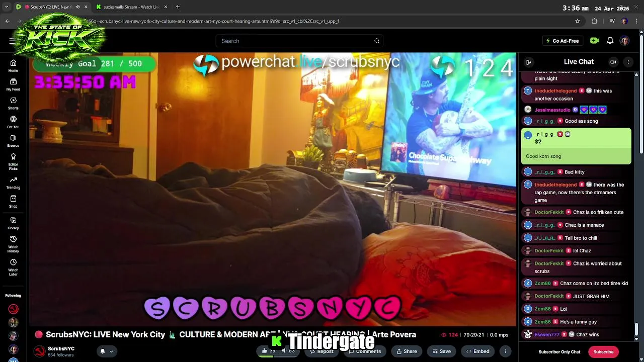Click the 124 viewer count

pos(450,335)
